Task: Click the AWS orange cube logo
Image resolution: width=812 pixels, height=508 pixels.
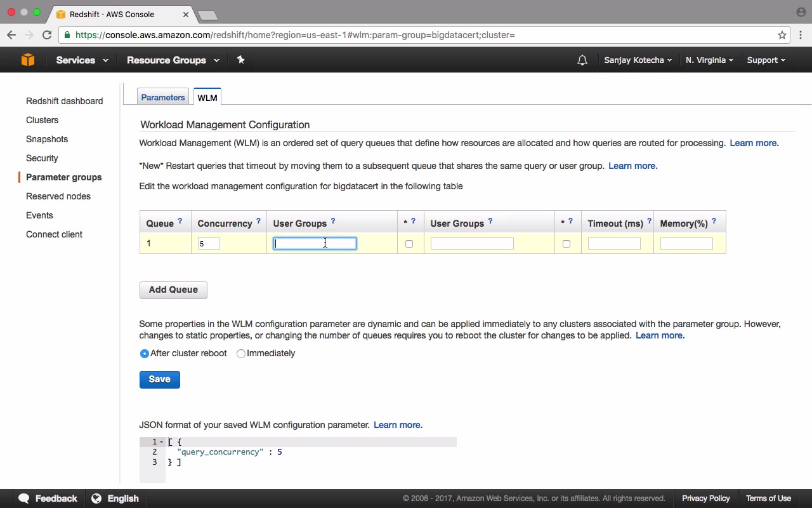Action: (28, 60)
